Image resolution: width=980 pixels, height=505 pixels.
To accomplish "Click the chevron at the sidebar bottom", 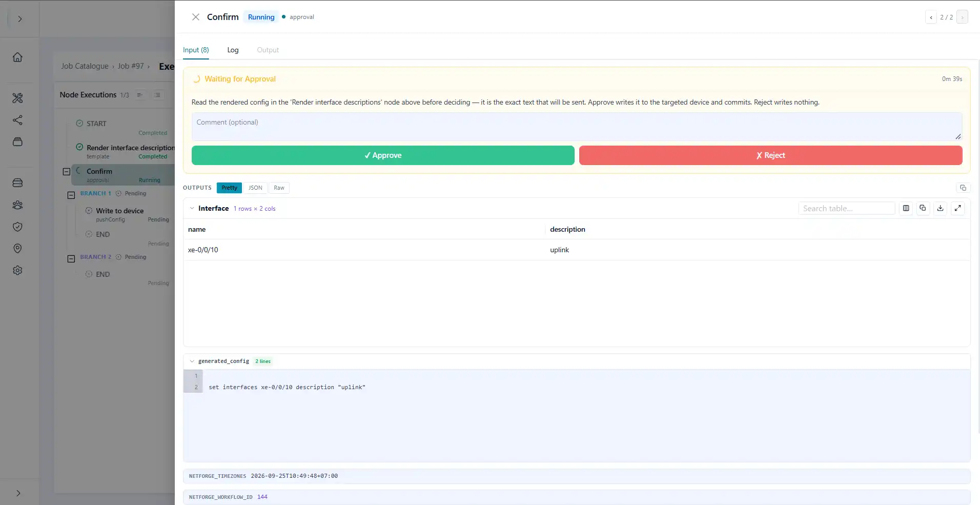I will (18, 493).
